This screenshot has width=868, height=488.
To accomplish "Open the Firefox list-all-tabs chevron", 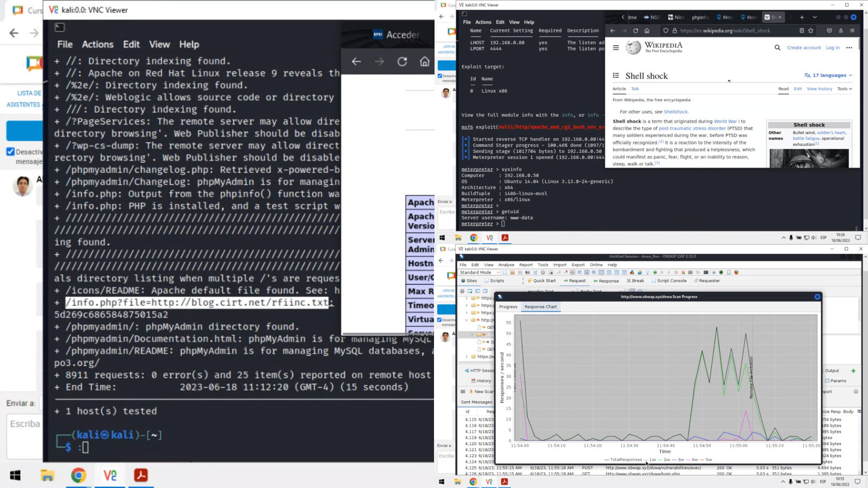I will click(814, 17).
